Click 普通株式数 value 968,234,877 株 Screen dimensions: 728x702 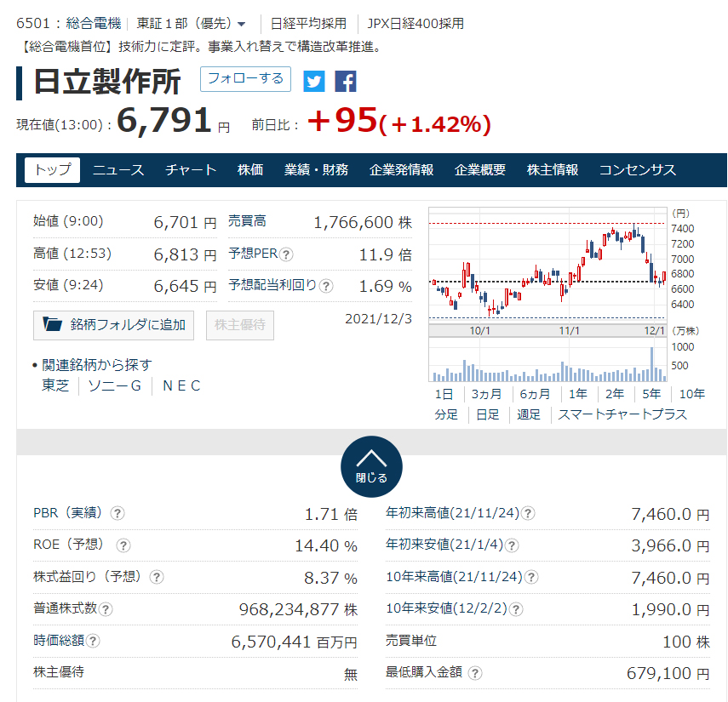pos(298,609)
